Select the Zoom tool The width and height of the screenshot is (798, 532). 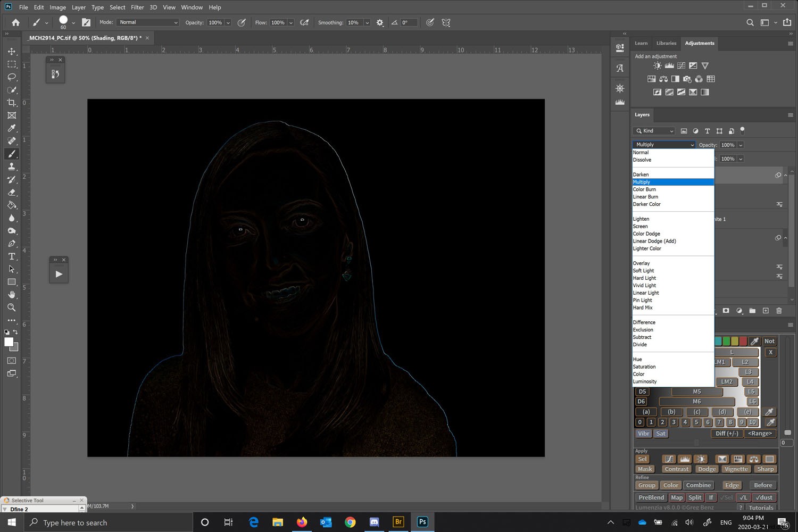click(12, 307)
